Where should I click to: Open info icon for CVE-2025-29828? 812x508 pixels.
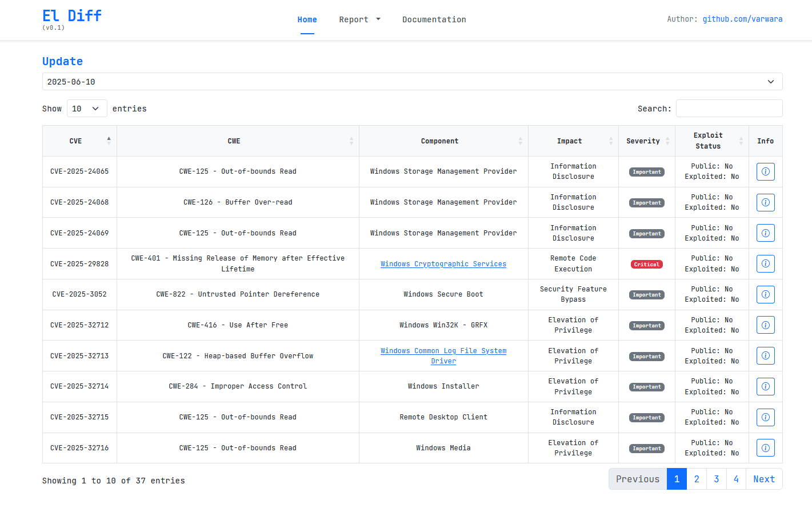[x=765, y=263]
